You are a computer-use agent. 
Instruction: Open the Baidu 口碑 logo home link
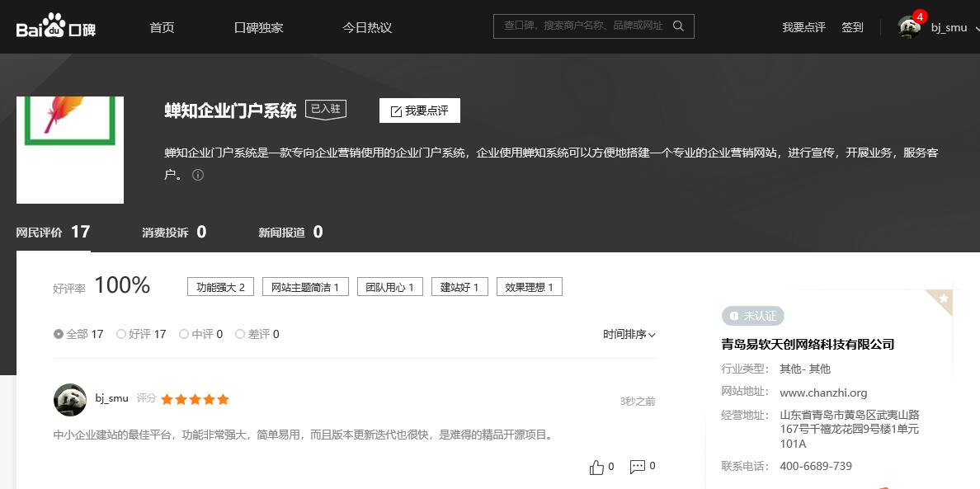coord(55,27)
